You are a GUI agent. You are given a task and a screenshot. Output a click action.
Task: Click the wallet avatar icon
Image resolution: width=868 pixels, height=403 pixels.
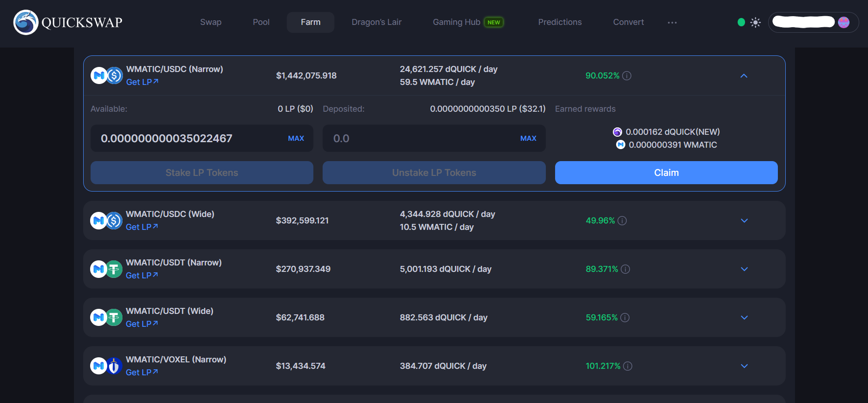coord(844,22)
